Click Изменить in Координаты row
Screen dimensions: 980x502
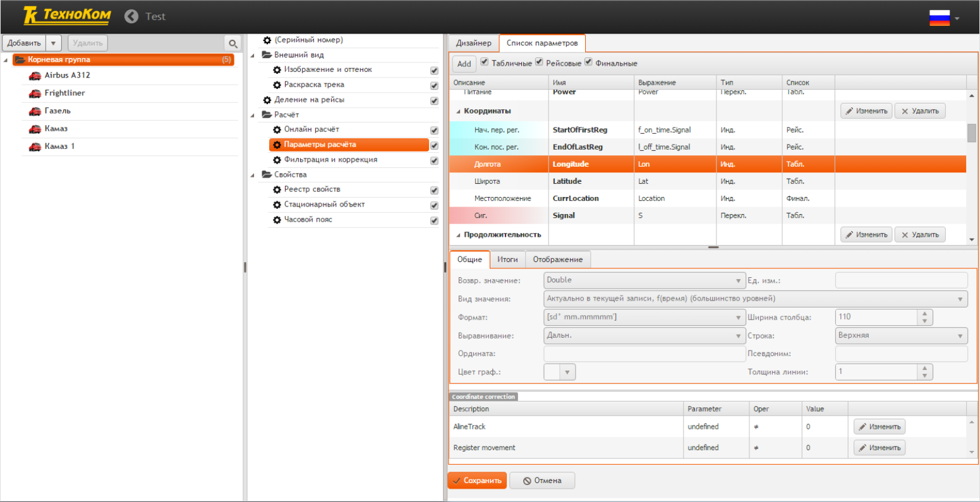tap(866, 111)
